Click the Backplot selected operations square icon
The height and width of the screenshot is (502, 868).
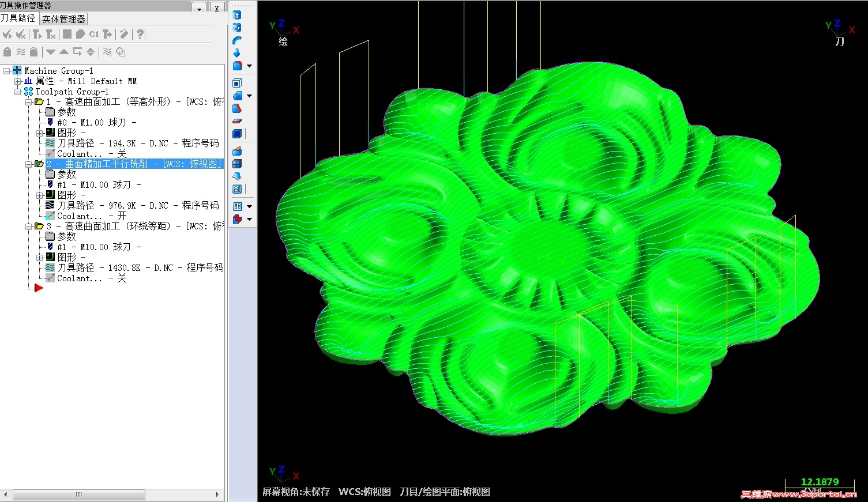(67, 35)
